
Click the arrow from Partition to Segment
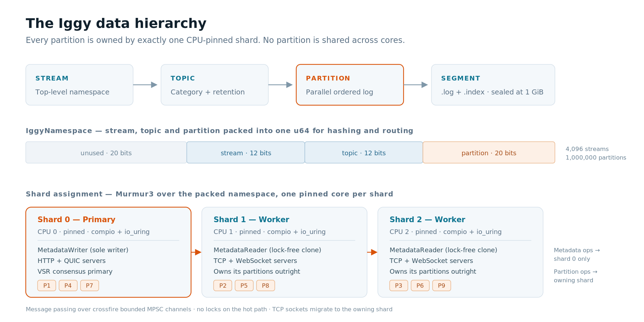coord(416,85)
